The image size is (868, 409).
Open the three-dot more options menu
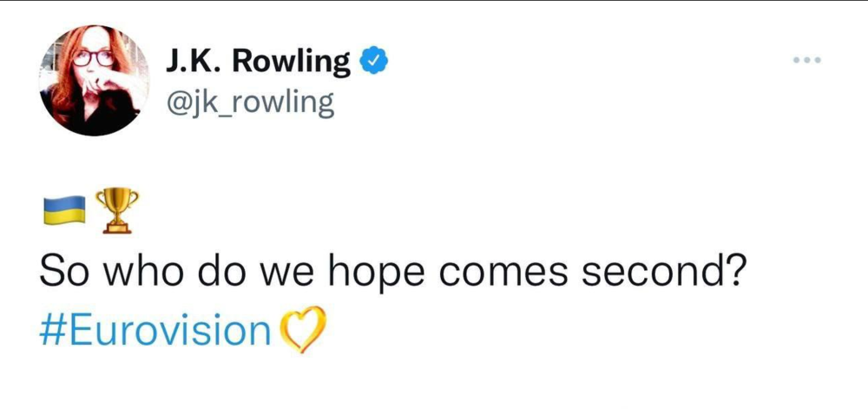tap(806, 61)
